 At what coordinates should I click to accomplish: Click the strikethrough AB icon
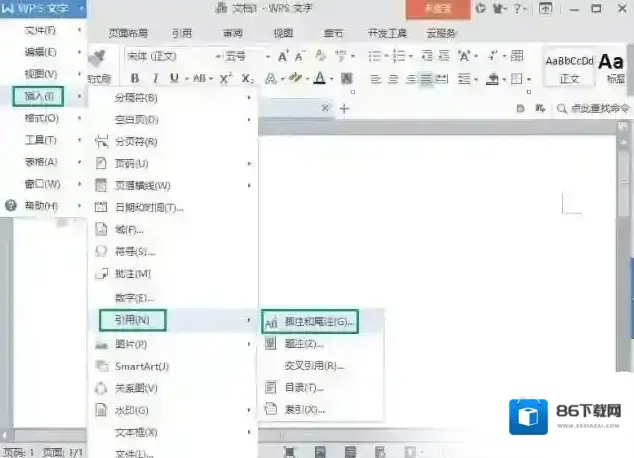point(200,78)
